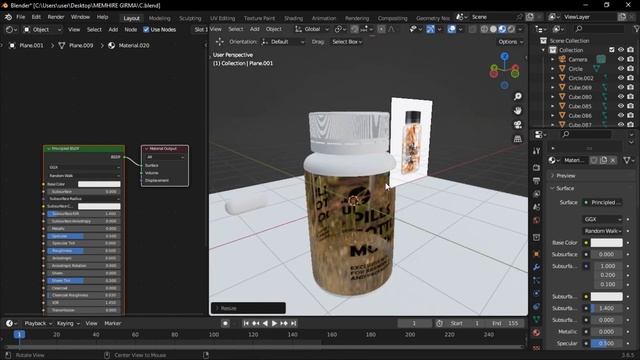Open the Tool properties tab icon
Viewport: 640px width, 360px height.
coord(536,151)
